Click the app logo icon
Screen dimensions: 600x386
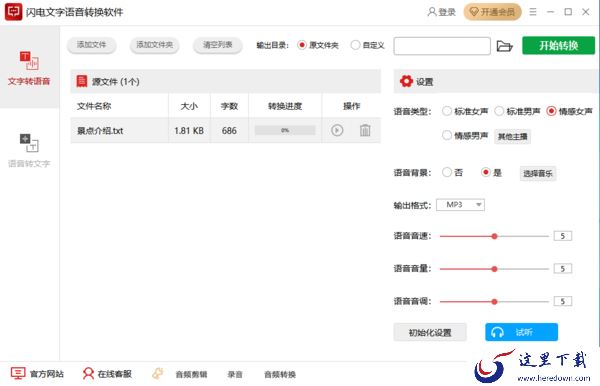tap(13, 12)
